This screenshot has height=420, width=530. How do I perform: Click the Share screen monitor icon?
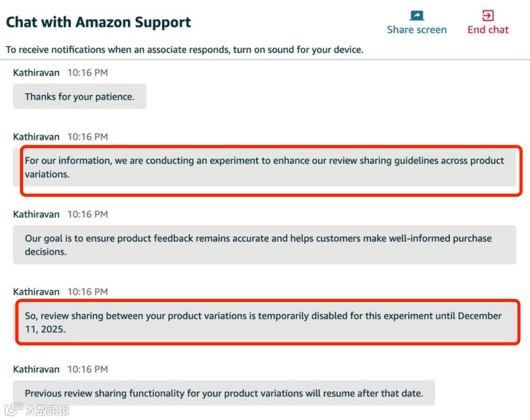(x=416, y=15)
